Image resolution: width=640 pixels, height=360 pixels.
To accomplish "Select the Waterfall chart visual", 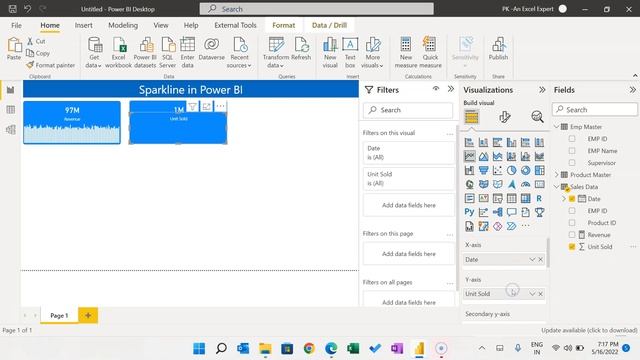I will coord(469,170).
